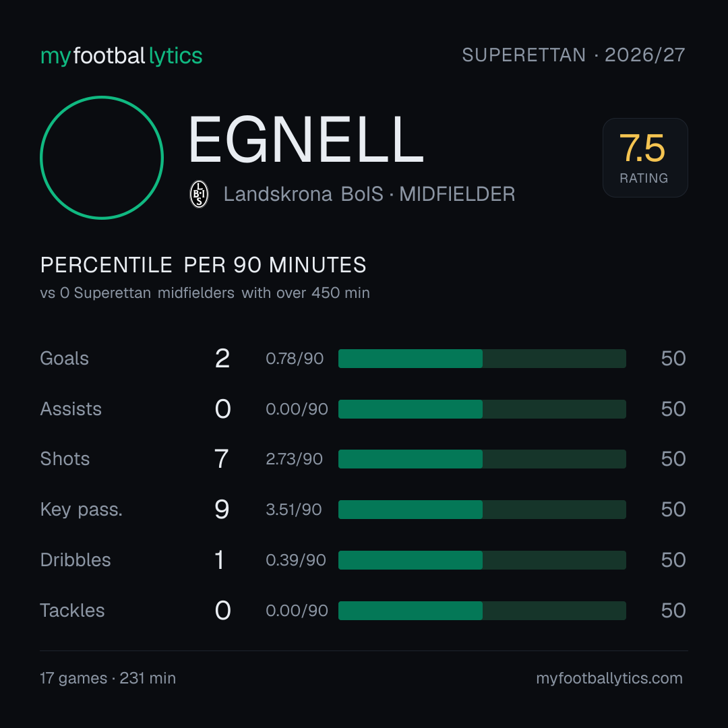This screenshot has height=728, width=728.
Task: Click the Landskrona BoIS team name
Action: 303,194
